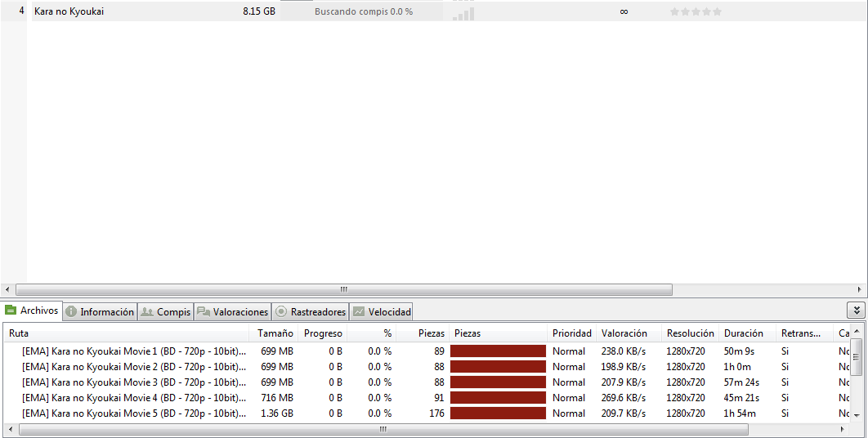Select the Kara no Kyoukai Movie 2 file
868x438 pixels.
pyautogui.click(x=135, y=367)
